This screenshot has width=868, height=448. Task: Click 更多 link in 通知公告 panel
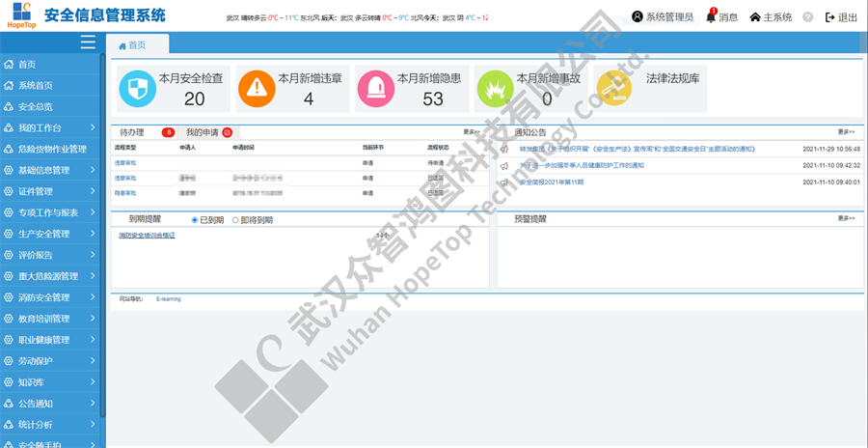[846, 132]
